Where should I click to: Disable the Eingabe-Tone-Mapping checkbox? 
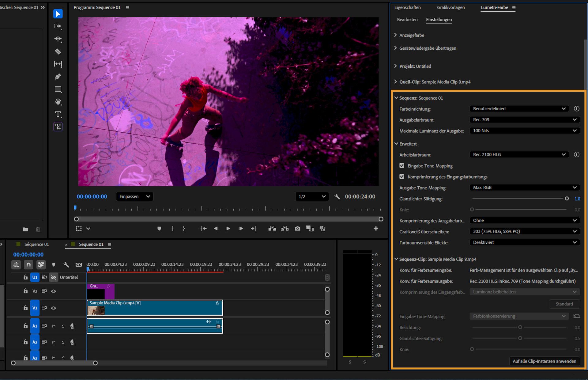(402, 165)
